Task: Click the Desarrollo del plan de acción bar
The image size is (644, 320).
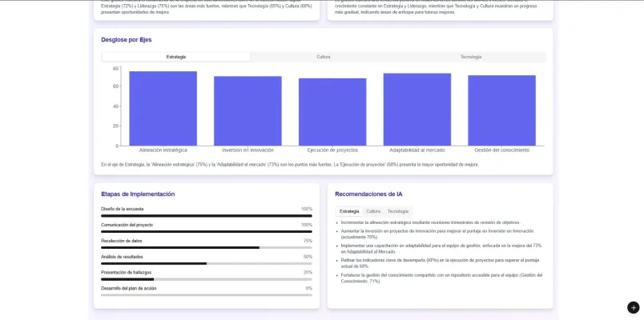Action: (207, 295)
